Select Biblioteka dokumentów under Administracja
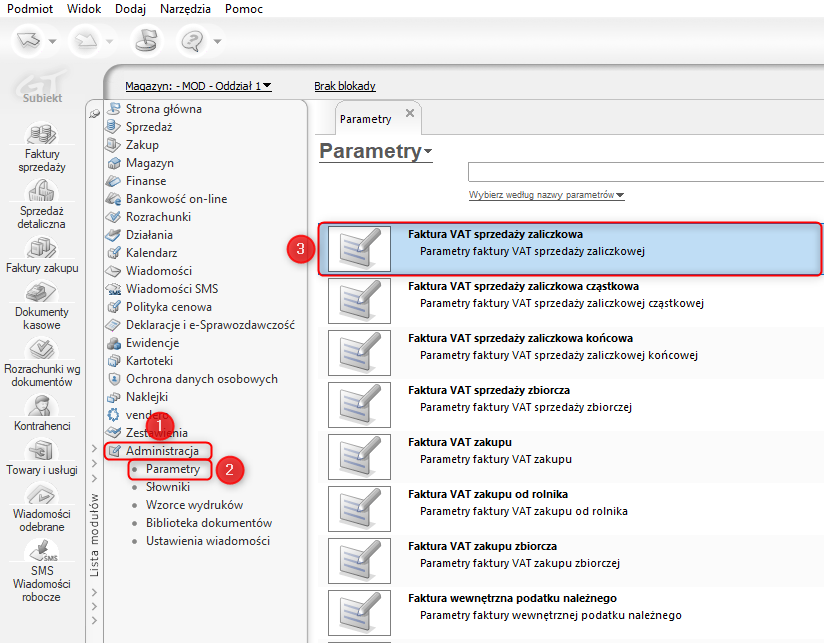 pos(209,523)
